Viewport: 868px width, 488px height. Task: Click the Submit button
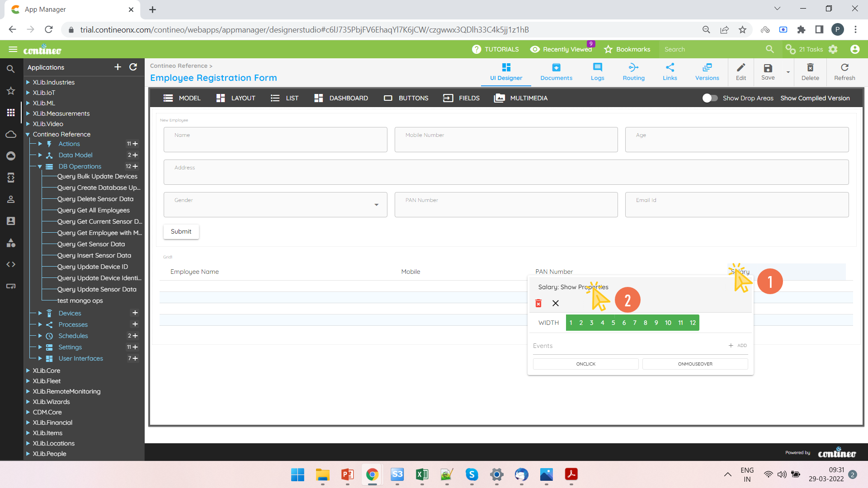(181, 231)
